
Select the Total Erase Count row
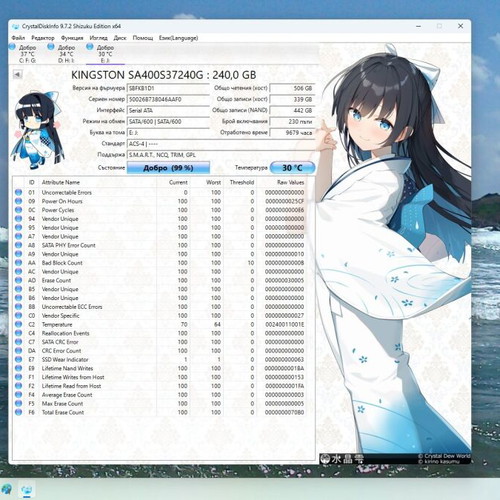[160, 412]
